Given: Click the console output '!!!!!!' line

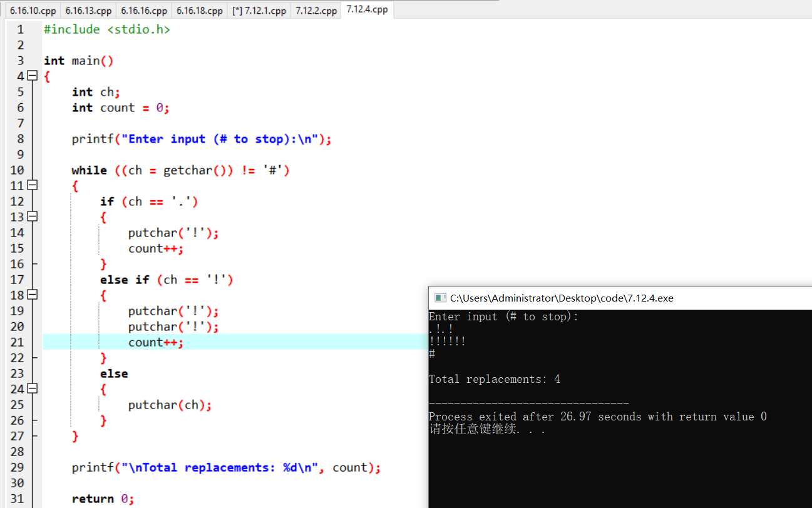Looking at the screenshot, I should [x=447, y=342].
